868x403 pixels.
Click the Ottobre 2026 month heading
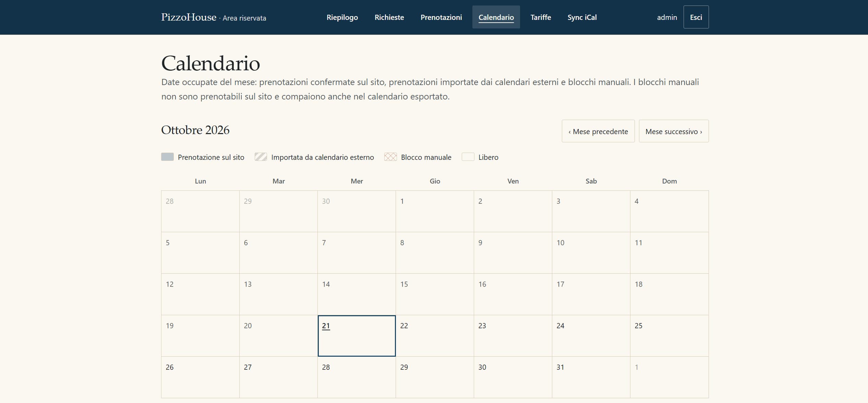pos(195,130)
